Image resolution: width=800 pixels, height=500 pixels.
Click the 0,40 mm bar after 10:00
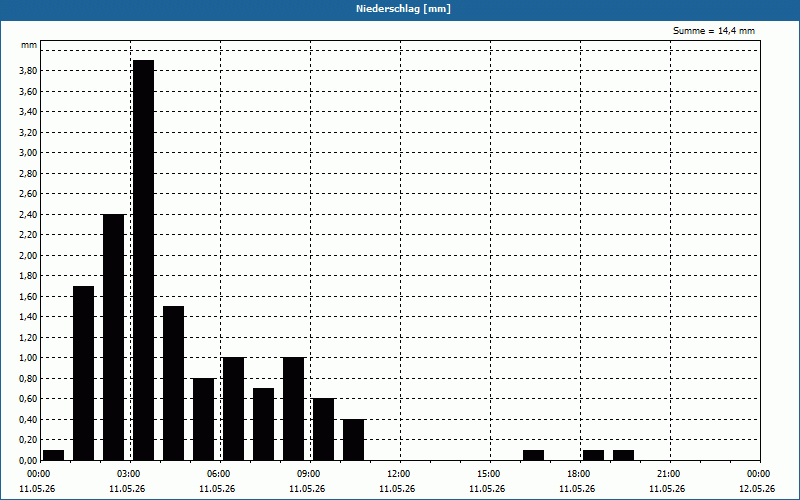tap(354, 440)
